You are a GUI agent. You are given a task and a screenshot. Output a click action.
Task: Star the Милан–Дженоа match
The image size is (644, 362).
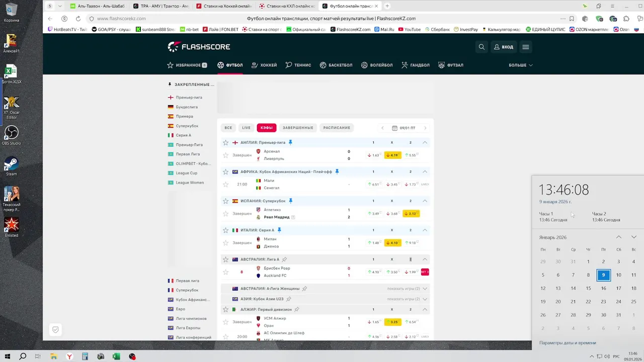coord(226,243)
